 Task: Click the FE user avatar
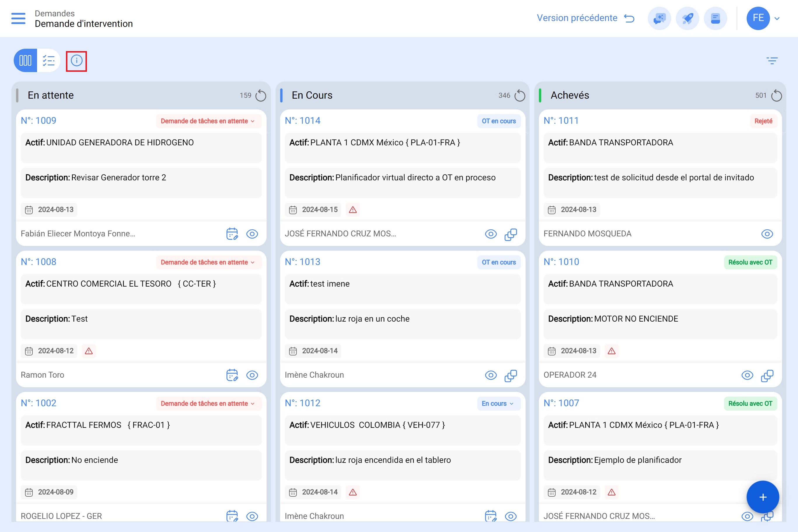[758, 18]
